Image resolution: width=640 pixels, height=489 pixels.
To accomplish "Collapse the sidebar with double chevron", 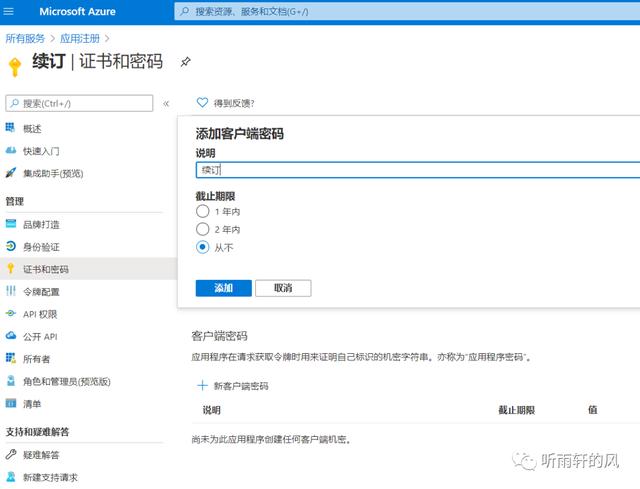I will [166, 103].
